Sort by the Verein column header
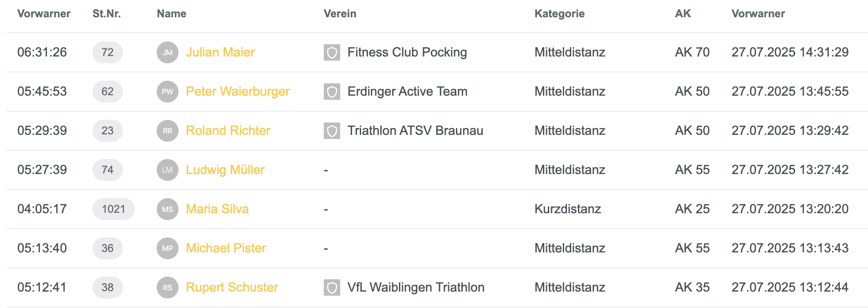868x308 pixels. (340, 14)
